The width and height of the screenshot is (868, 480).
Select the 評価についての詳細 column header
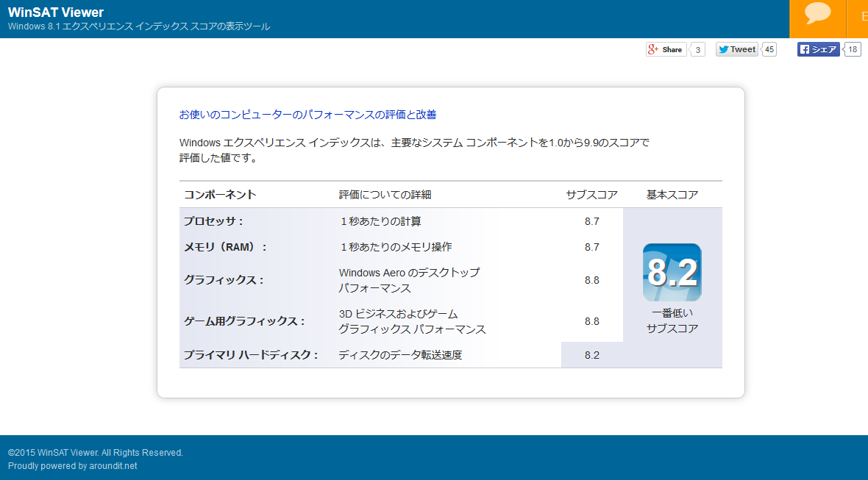[x=385, y=195]
